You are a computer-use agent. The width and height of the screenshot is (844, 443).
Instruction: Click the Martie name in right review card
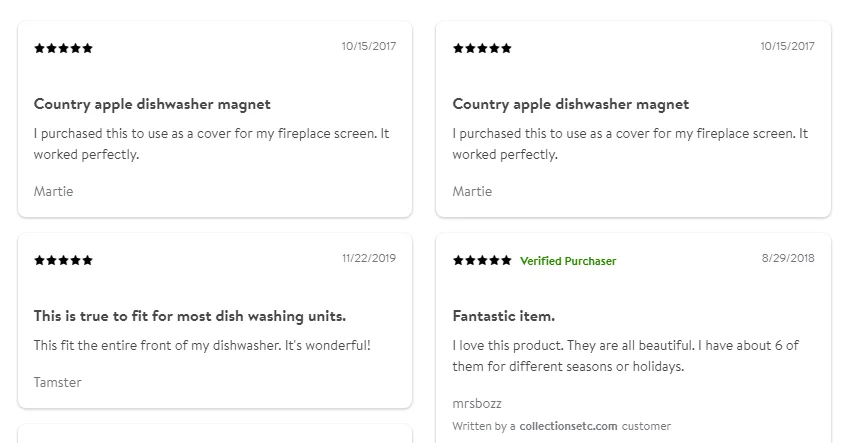[x=472, y=192]
